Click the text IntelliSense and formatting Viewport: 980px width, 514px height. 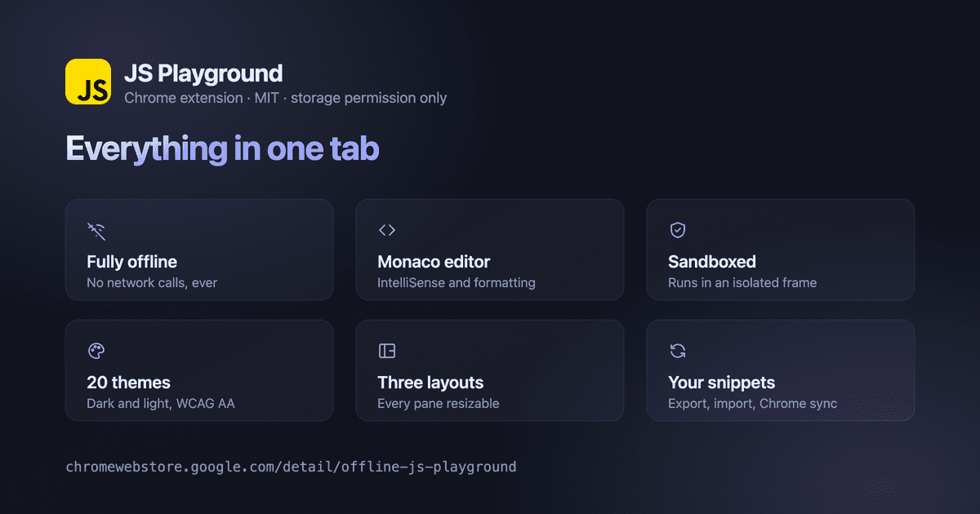click(x=457, y=283)
